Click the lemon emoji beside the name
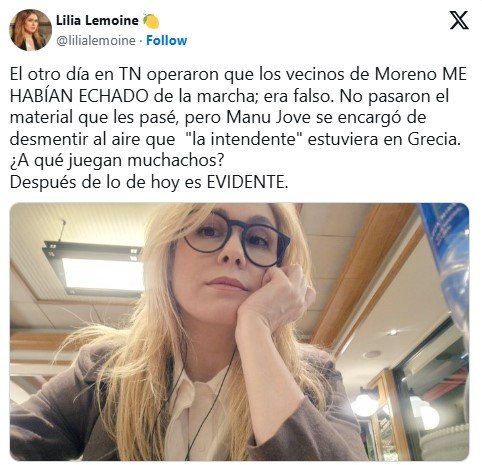Image resolution: width=482 pixels, height=465 pixels. point(151,21)
